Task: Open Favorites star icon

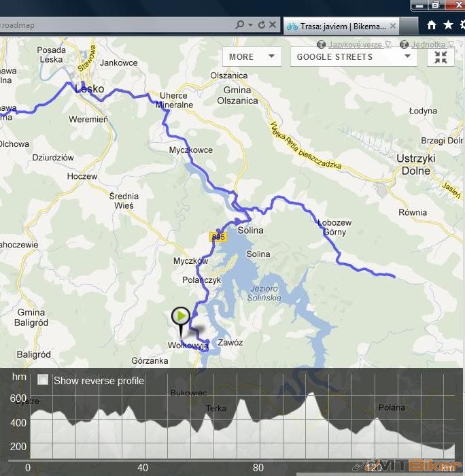Action: coord(448,25)
